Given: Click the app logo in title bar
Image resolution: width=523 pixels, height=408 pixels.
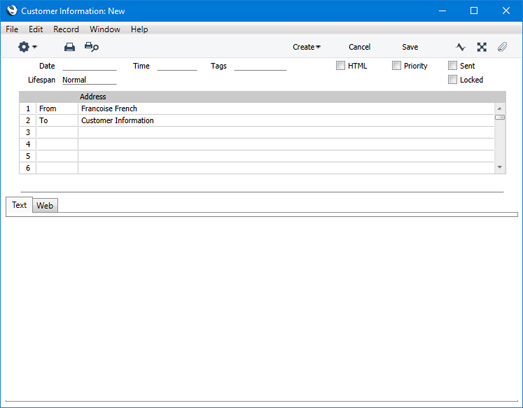Looking at the screenshot, I should pos(12,10).
